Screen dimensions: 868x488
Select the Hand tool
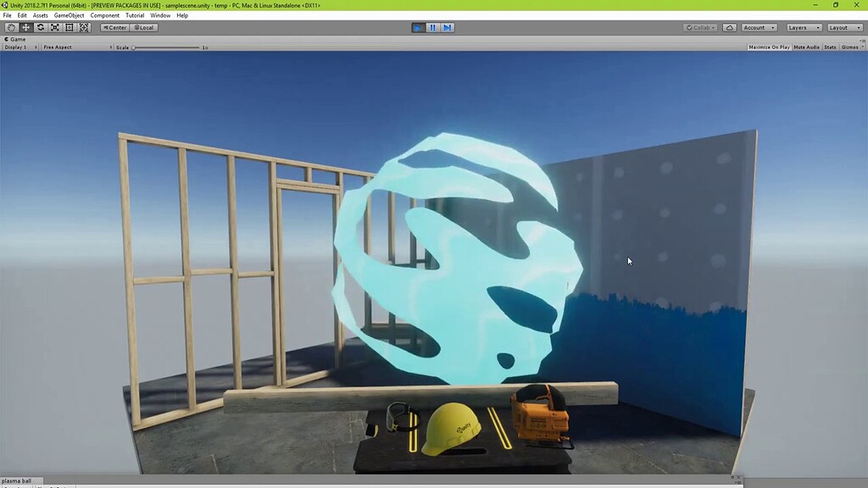pyautogui.click(x=11, y=27)
